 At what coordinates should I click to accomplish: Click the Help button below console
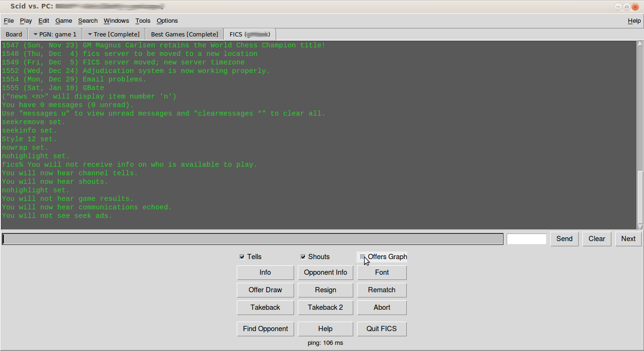[325, 329]
